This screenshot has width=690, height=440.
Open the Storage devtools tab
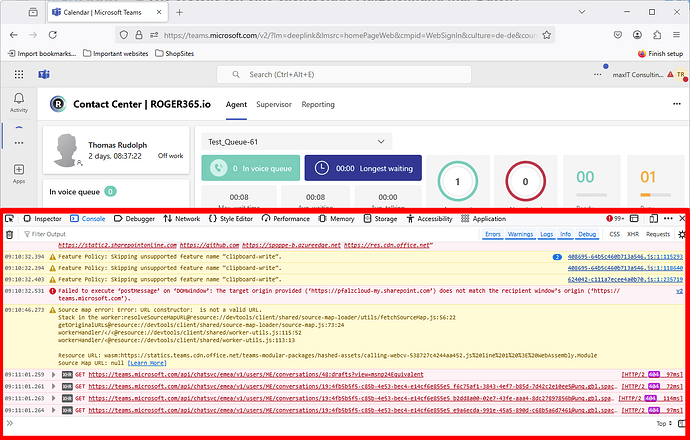(x=380, y=219)
